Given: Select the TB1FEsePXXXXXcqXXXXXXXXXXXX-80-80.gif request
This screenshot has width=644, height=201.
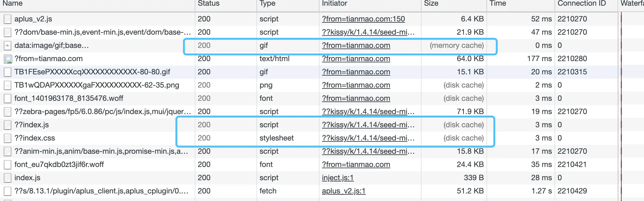Looking at the screenshot, I should (x=92, y=72).
